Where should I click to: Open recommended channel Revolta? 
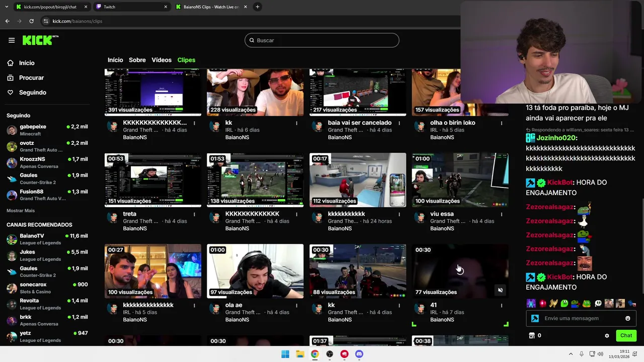tap(47, 304)
